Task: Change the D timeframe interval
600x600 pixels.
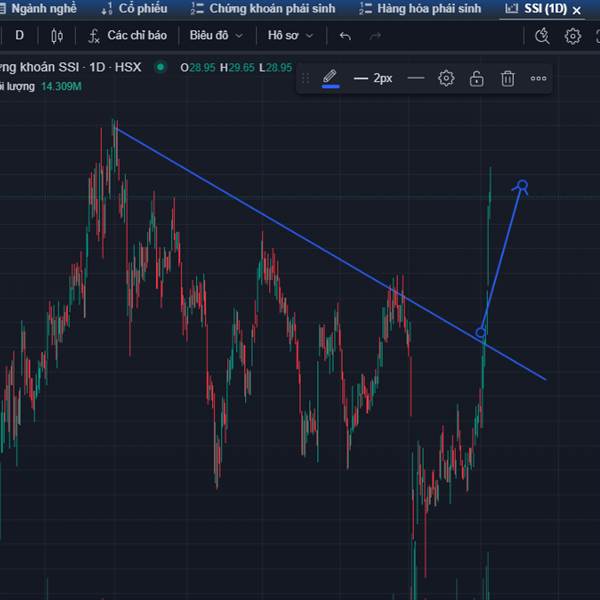Action: coord(19,36)
